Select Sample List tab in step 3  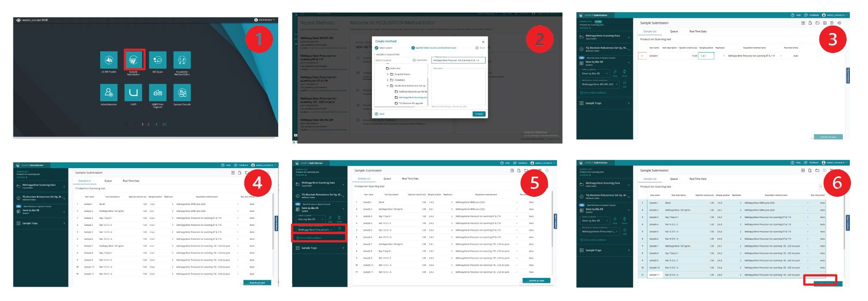tap(650, 31)
